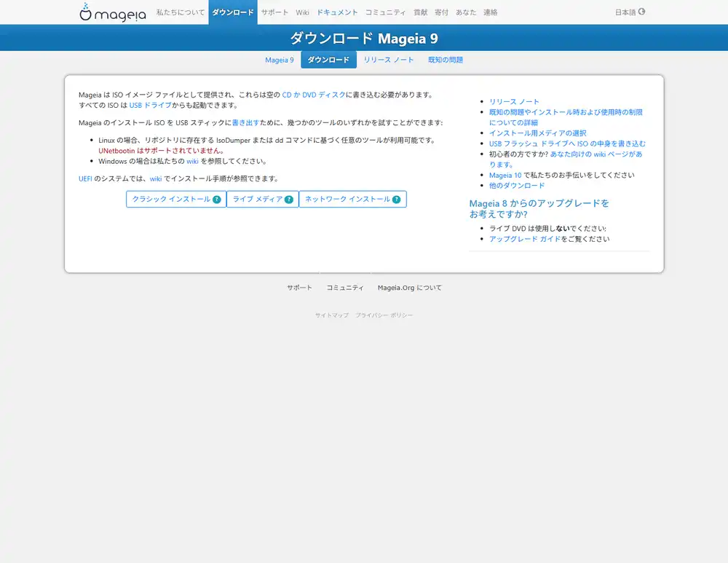Open Mageia.Org について footer link
The image size is (728, 563).
[409, 288]
